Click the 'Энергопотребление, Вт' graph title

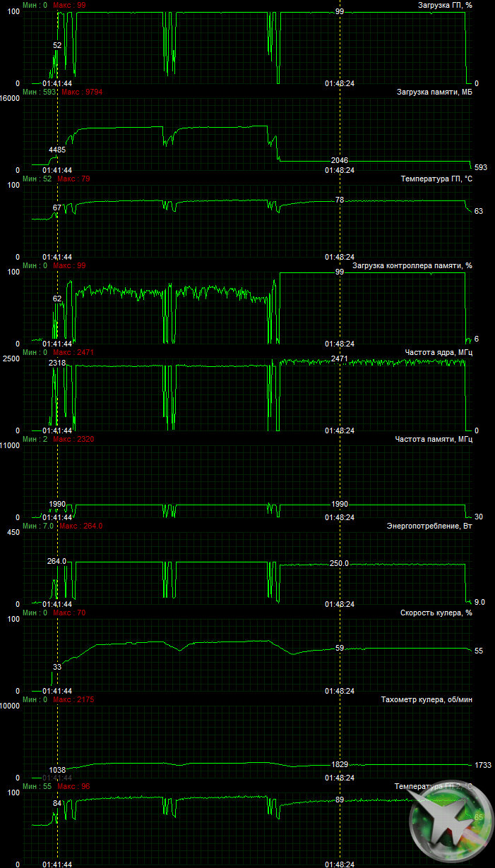point(429,526)
